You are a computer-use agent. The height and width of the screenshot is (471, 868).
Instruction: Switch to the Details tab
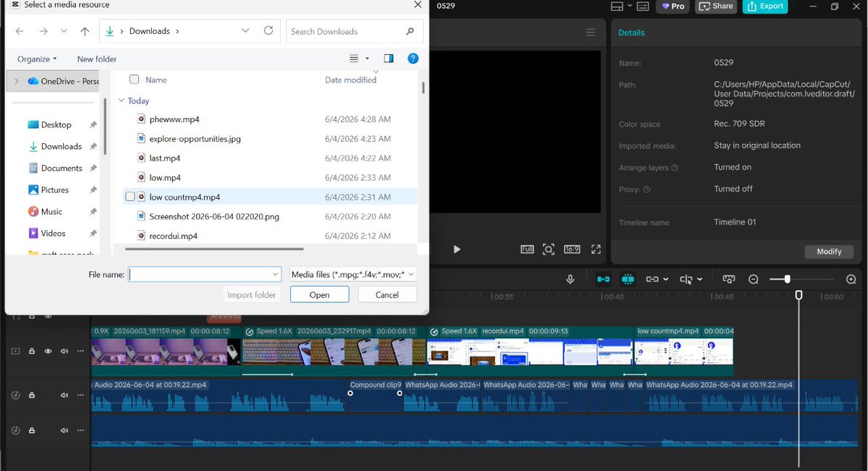click(x=631, y=33)
